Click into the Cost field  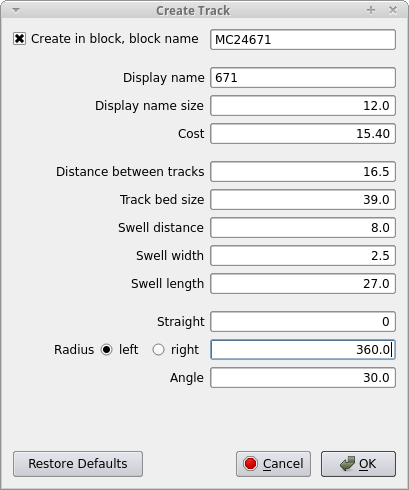point(303,134)
